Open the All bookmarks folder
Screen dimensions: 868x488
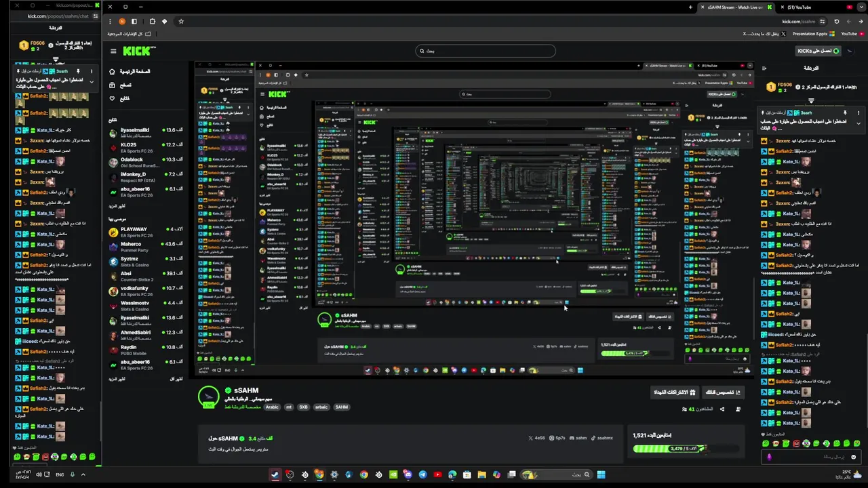128,33
